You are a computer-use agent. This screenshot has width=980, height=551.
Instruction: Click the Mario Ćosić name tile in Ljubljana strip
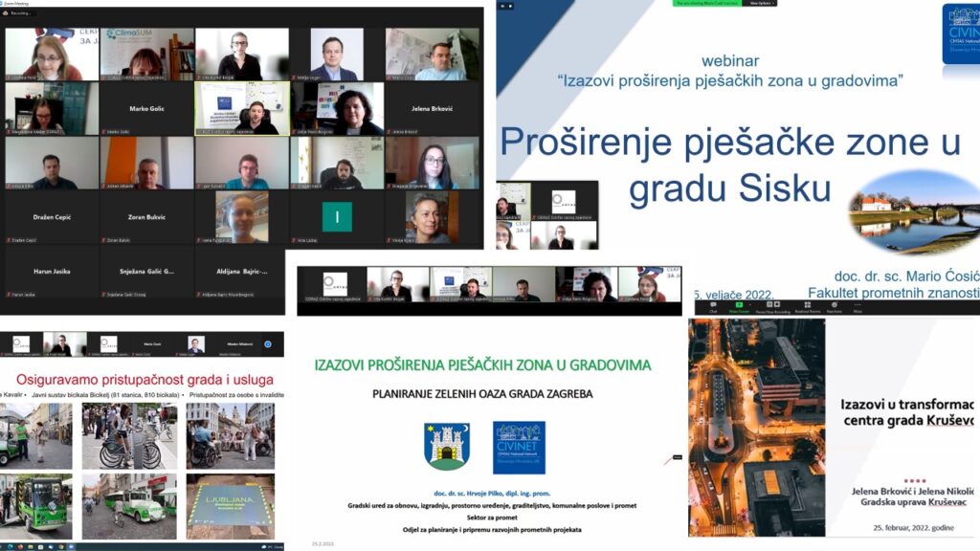pos(152,344)
